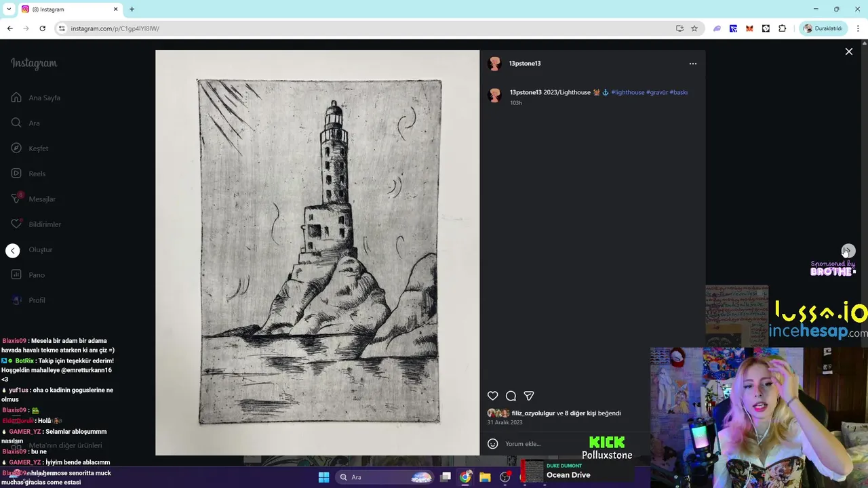Click the browser back button
Image resolution: width=868 pixels, height=488 pixels.
pyautogui.click(x=9, y=28)
